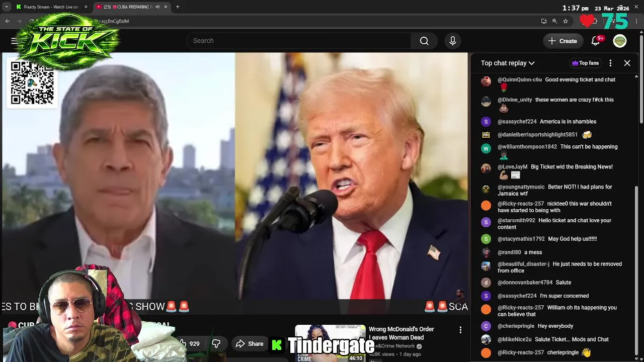644x362 pixels.
Task: Open the YouTube guide hamburger menu
Action: click(x=14, y=41)
